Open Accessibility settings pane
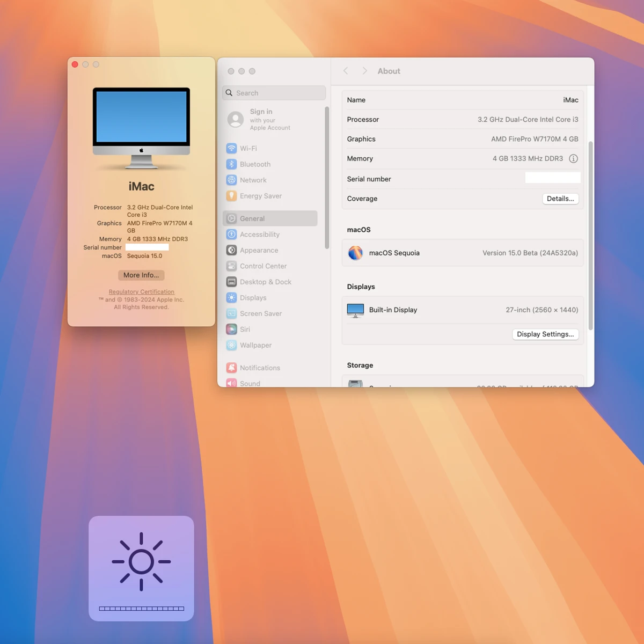This screenshot has height=644, width=644. [270, 235]
